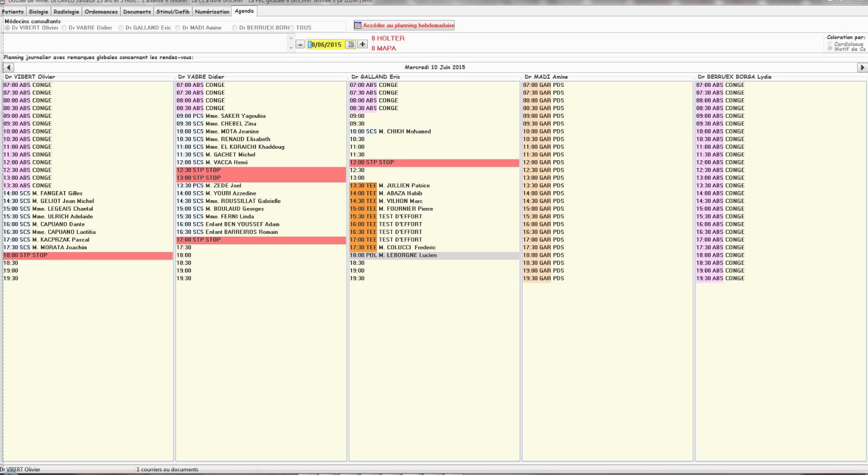Screen dimensions: 868x475
Task: Select 17:30 M. MORATA Joachim appointment
Action: [88, 248]
